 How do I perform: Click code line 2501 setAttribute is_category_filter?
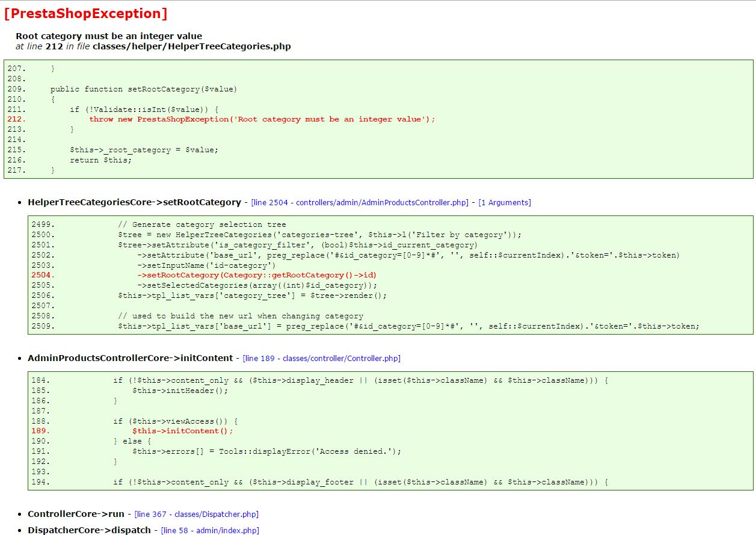pyautogui.click(x=298, y=245)
